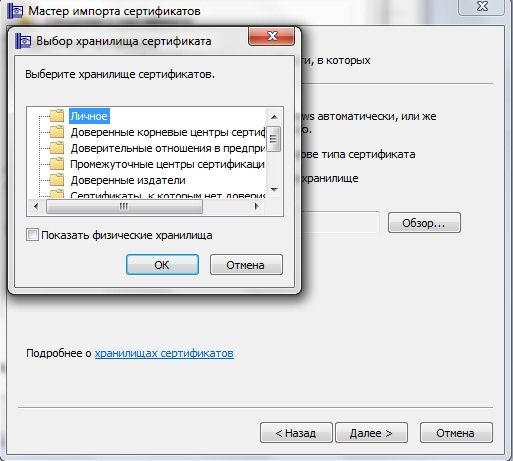The width and height of the screenshot is (513, 461).
Task: Click the Обзор... button in wizard
Action: tap(424, 222)
